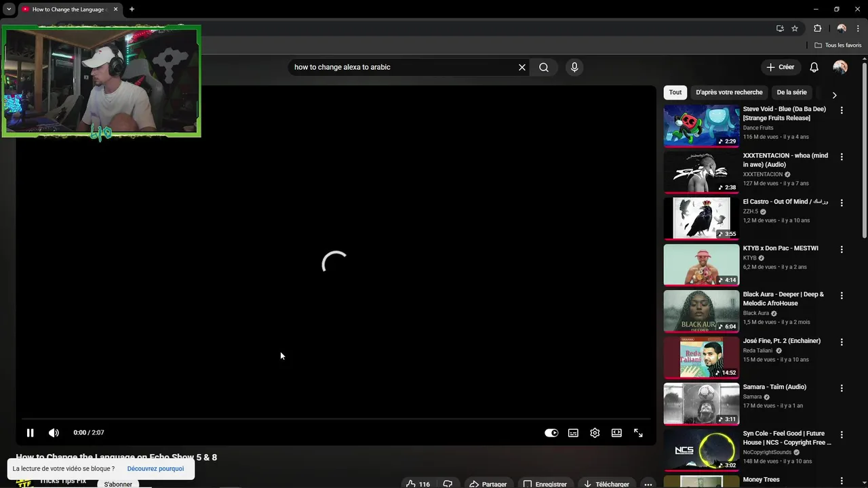Download video with Télécharger button

coord(606,484)
